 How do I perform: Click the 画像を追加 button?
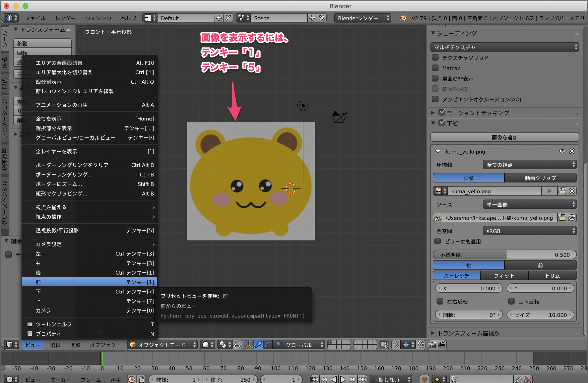click(x=504, y=137)
